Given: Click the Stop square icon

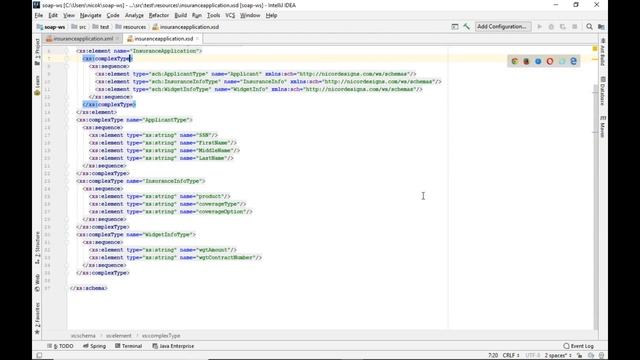Looking at the screenshot, I should [x=575, y=27].
